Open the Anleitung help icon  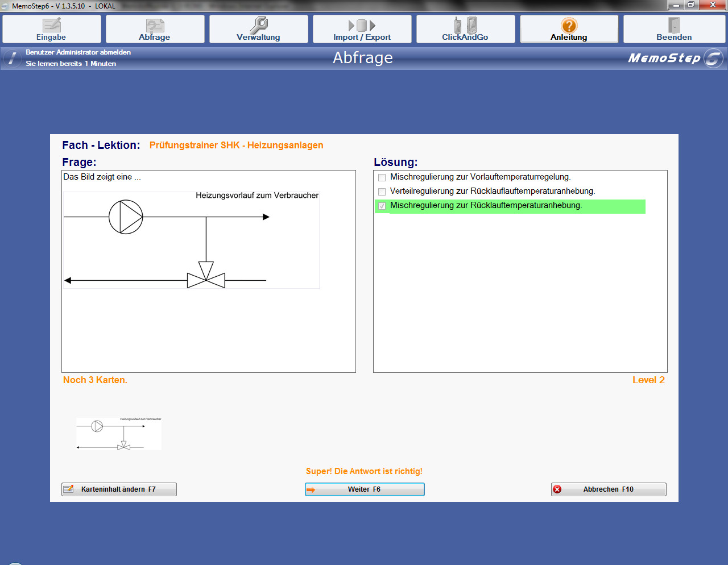pyautogui.click(x=569, y=26)
